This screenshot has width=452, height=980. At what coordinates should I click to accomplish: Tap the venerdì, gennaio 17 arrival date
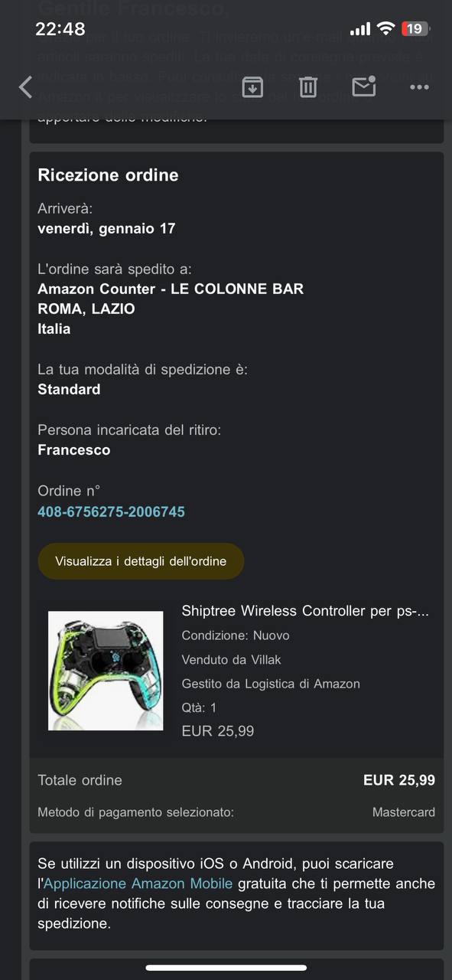click(x=106, y=228)
